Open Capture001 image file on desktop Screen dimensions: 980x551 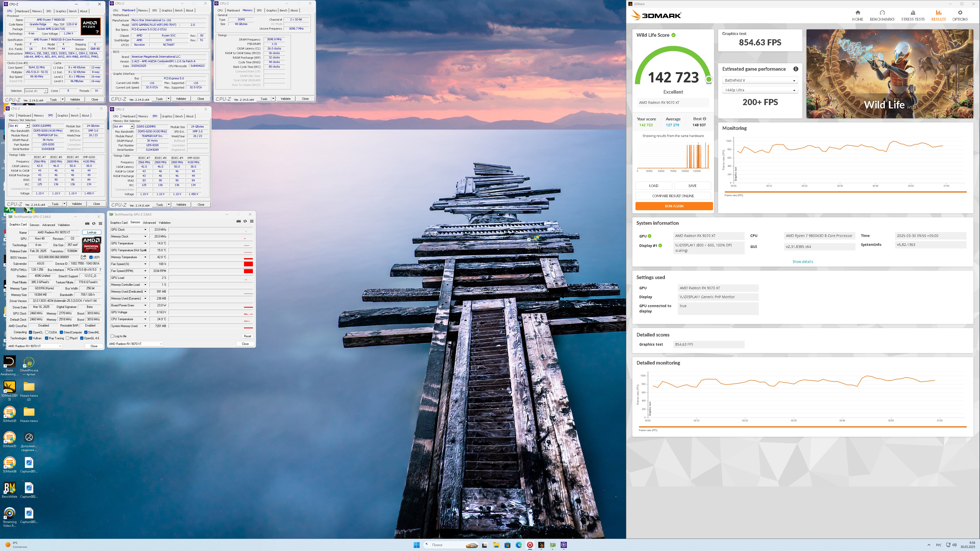[29, 465]
